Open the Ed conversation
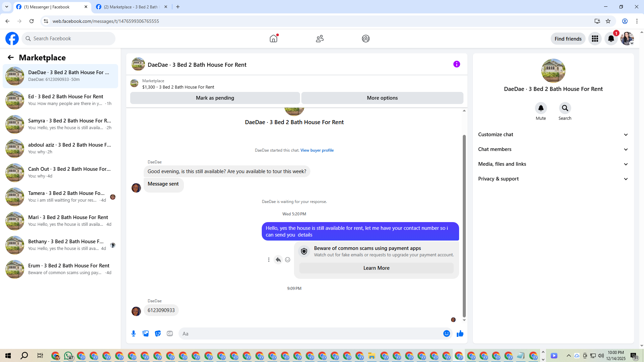This screenshot has width=644, height=362. tap(60, 100)
